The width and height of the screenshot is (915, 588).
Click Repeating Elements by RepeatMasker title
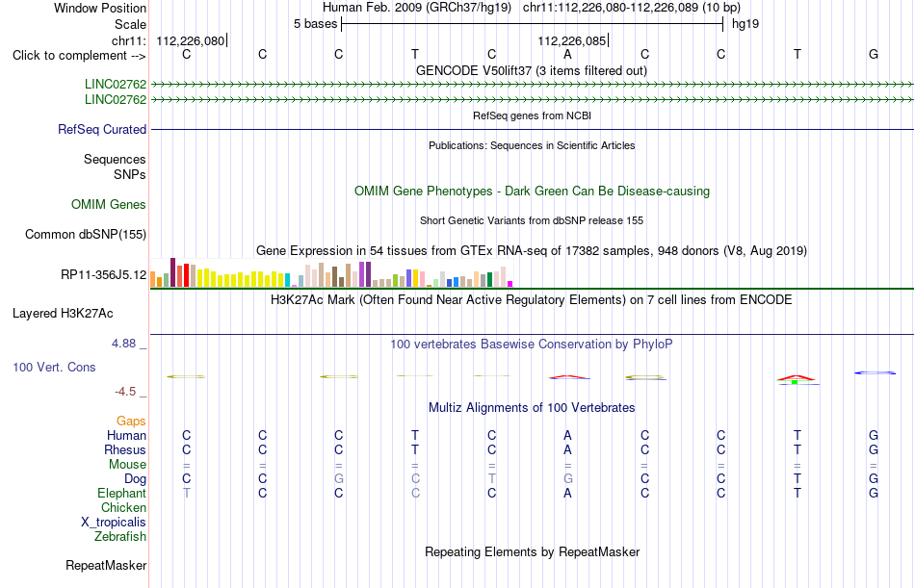[x=532, y=551]
